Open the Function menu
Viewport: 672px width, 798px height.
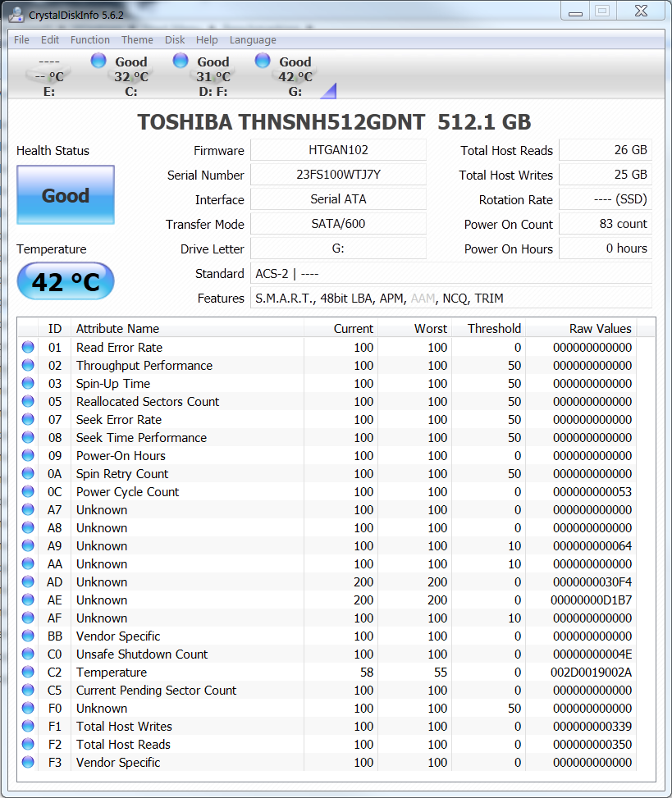pyautogui.click(x=89, y=40)
